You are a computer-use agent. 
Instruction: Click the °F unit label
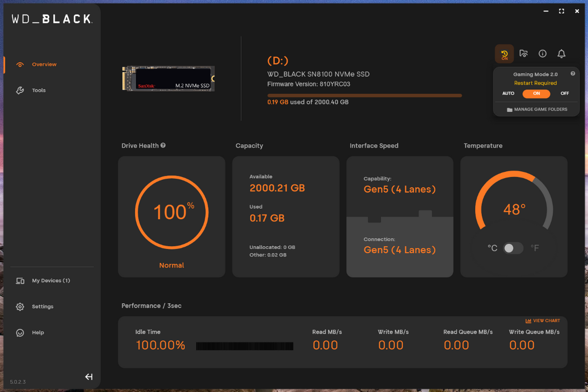point(535,248)
